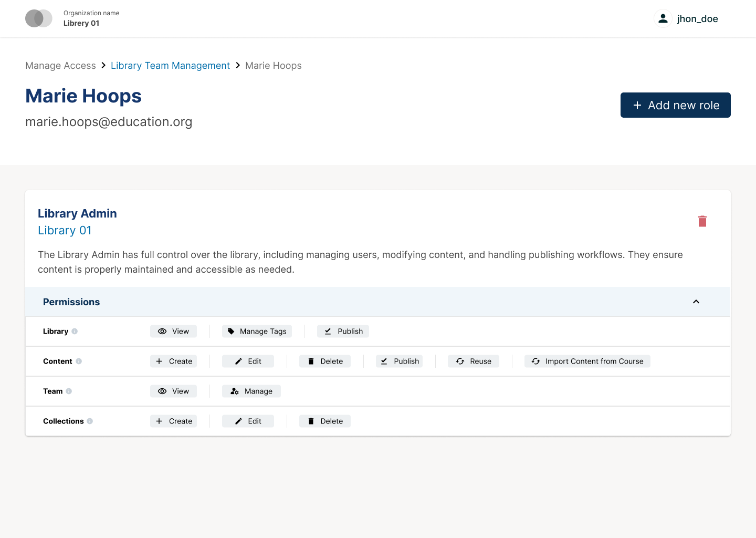Click the publish check icon for Library
The image size is (756, 538).
(x=328, y=331)
